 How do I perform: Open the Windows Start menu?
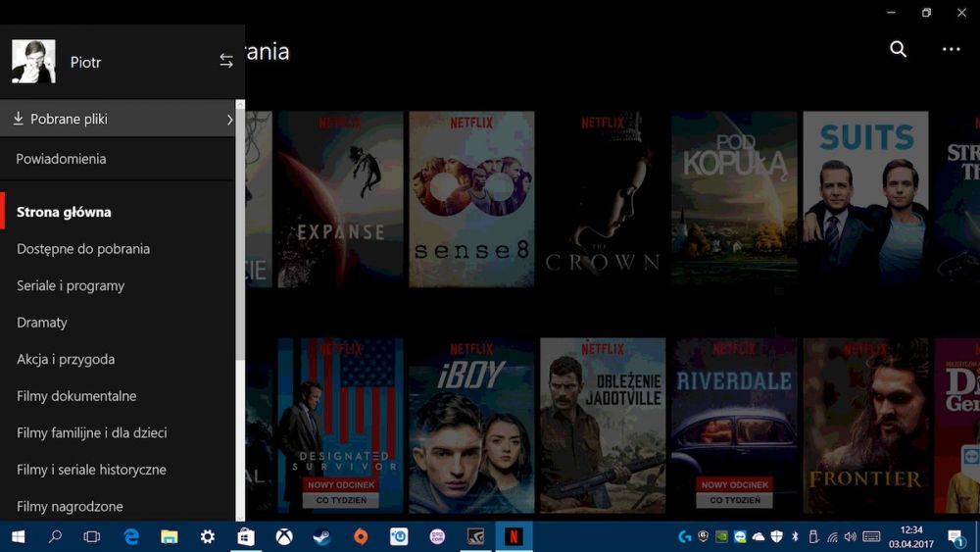pyautogui.click(x=18, y=536)
